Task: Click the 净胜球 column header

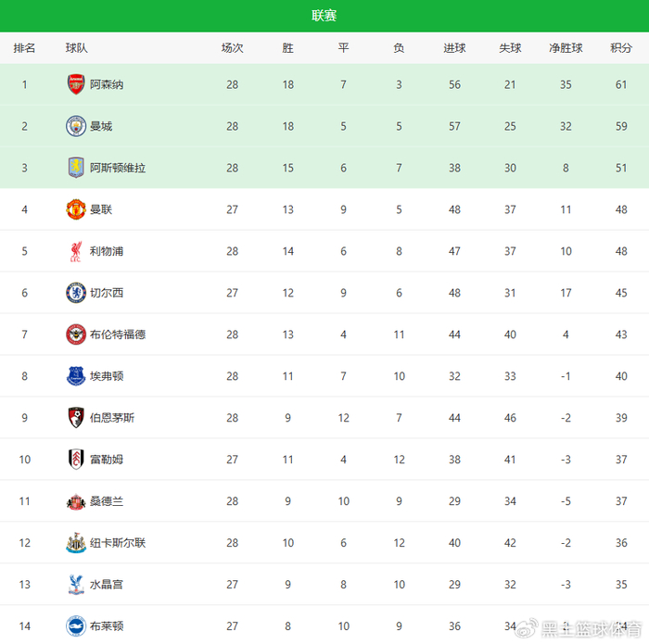Action: [x=566, y=48]
